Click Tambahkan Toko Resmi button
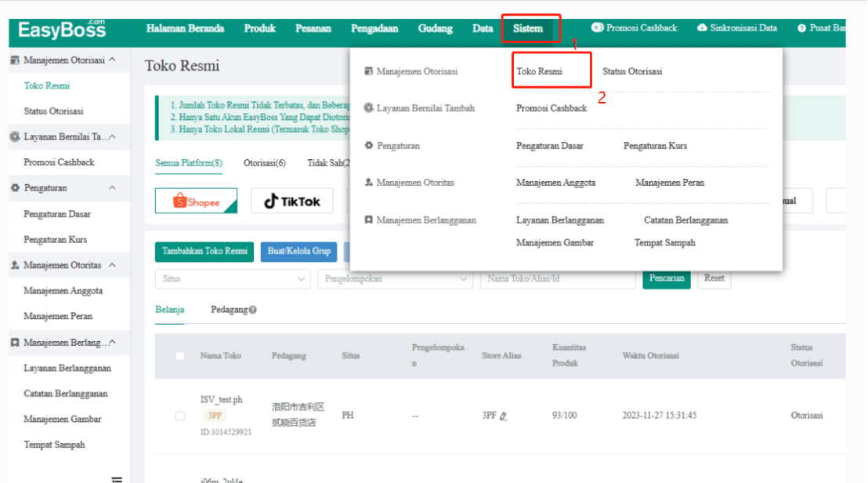The height and width of the screenshot is (483, 868). coord(204,252)
